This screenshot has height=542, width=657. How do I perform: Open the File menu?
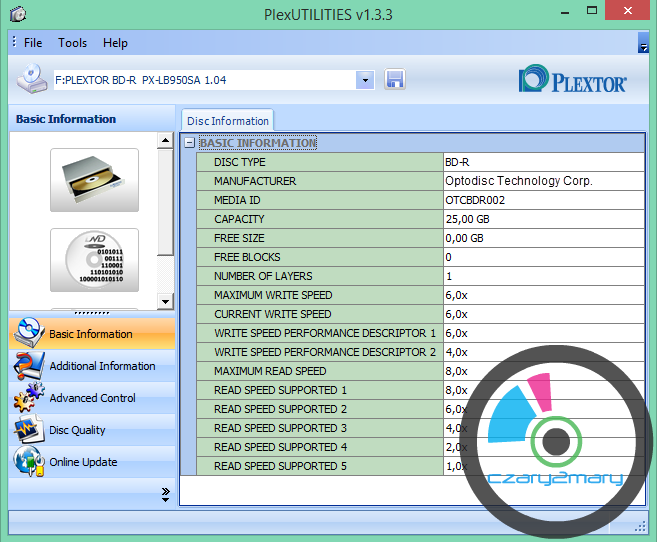tap(33, 43)
